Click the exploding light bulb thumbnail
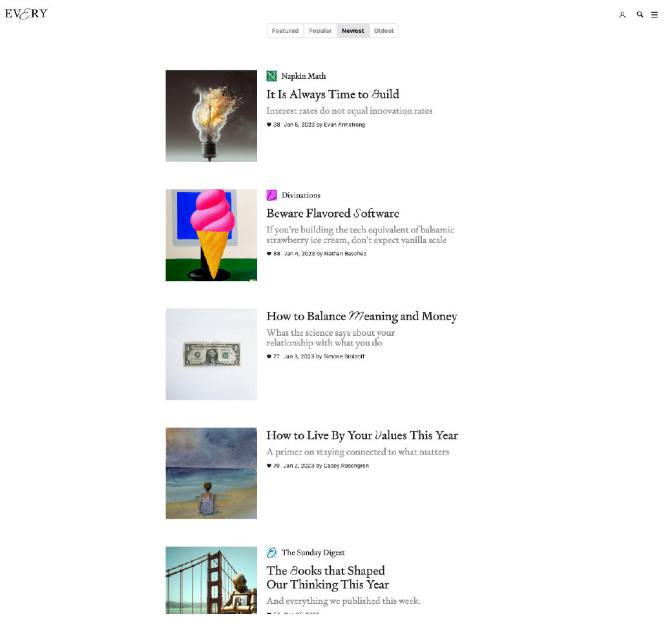This screenshot has width=672, height=620. (211, 116)
